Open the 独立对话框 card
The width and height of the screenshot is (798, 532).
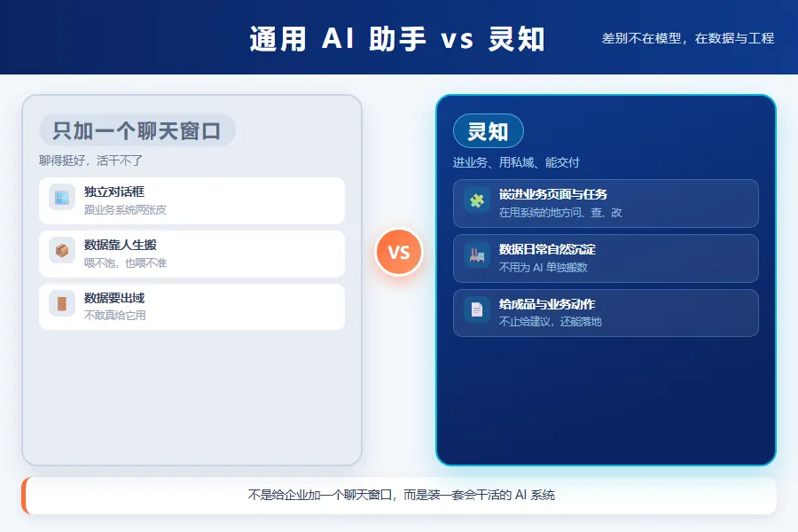point(192,200)
